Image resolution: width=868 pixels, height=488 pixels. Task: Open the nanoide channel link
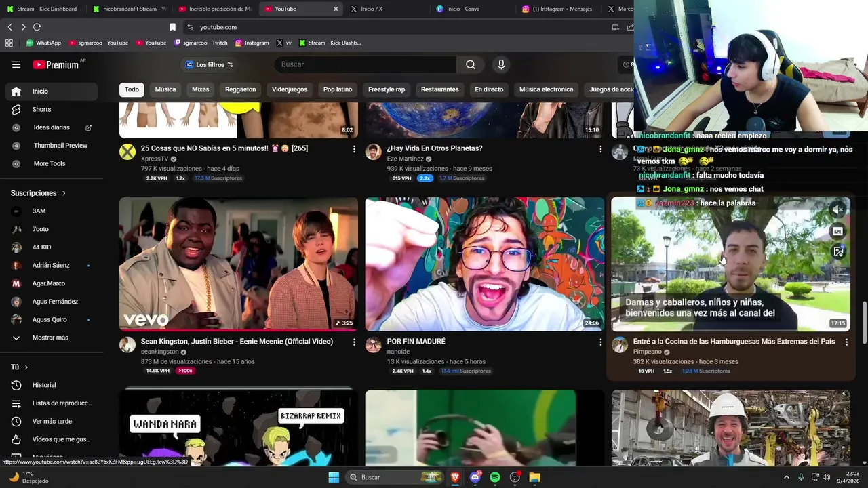[x=398, y=352]
